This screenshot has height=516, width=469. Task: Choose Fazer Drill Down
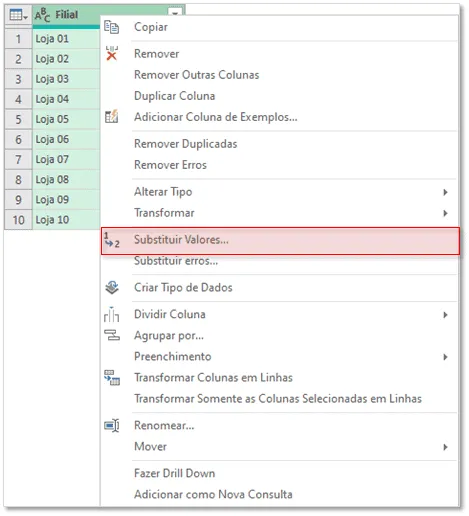click(174, 473)
